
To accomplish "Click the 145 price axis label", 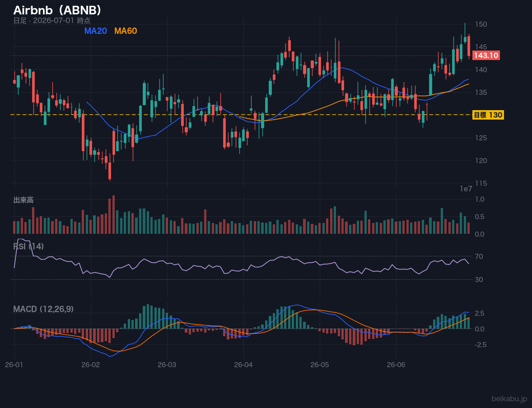I will tap(481, 47).
